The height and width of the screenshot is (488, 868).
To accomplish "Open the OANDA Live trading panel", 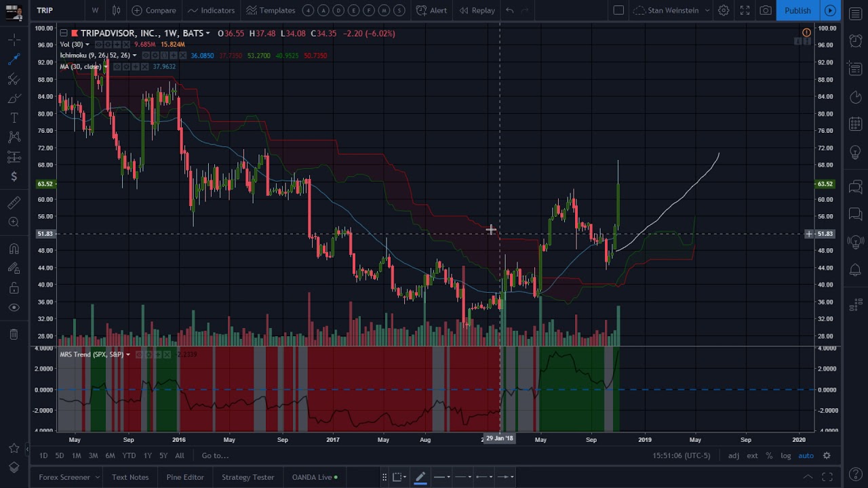I will pyautogui.click(x=315, y=477).
